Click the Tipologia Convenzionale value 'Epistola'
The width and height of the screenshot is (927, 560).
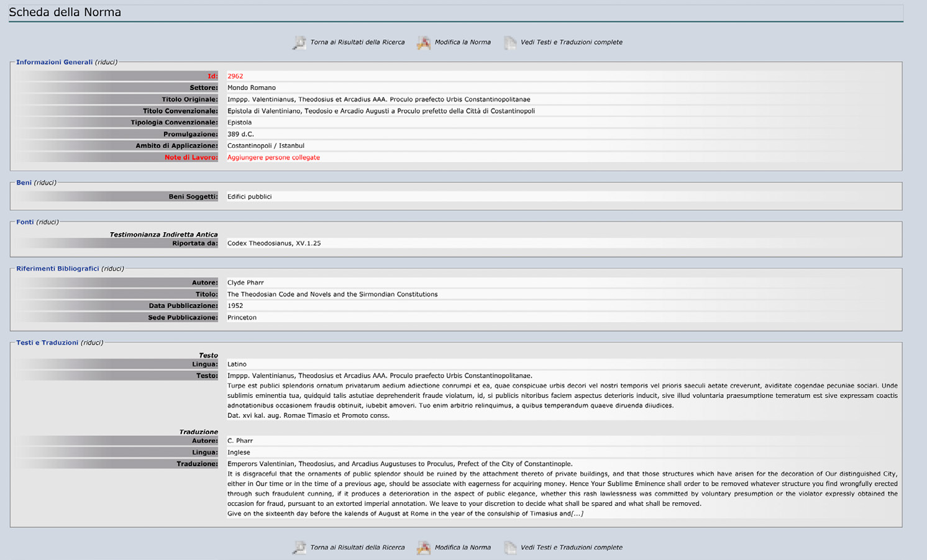(x=239, y=122)
